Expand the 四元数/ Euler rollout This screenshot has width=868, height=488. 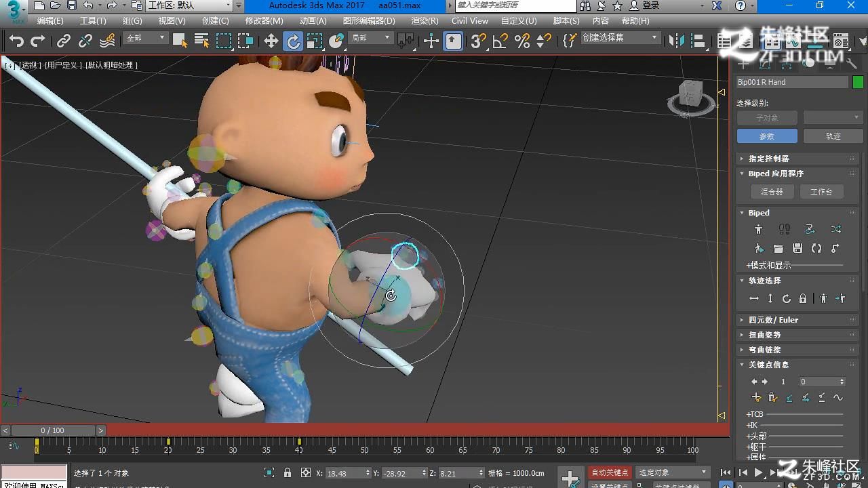(796, 320)
